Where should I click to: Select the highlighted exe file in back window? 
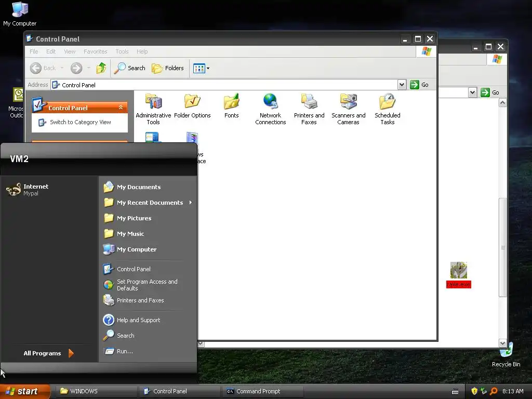458,275
